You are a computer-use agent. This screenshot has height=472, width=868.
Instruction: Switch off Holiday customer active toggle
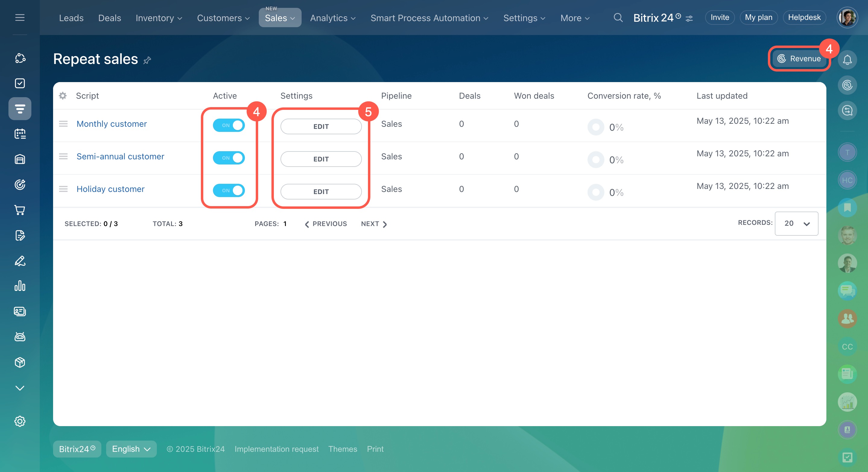tap(229, 190)
